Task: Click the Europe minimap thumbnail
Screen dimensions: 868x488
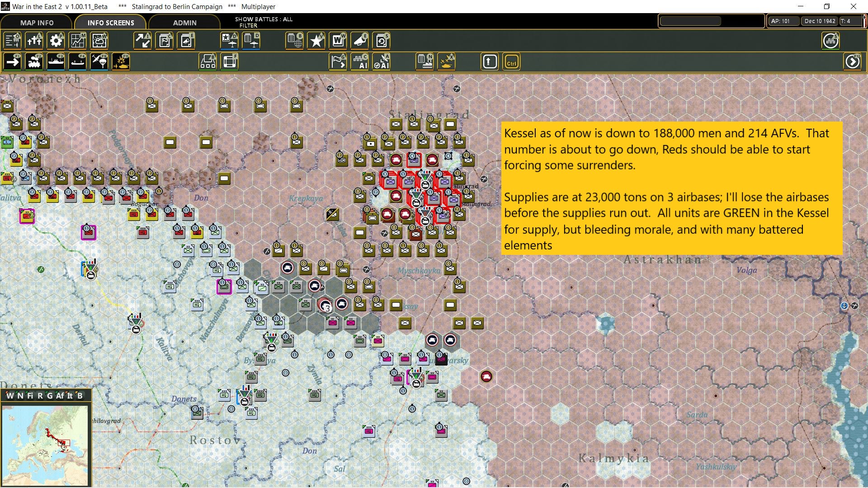Action: 45,445
